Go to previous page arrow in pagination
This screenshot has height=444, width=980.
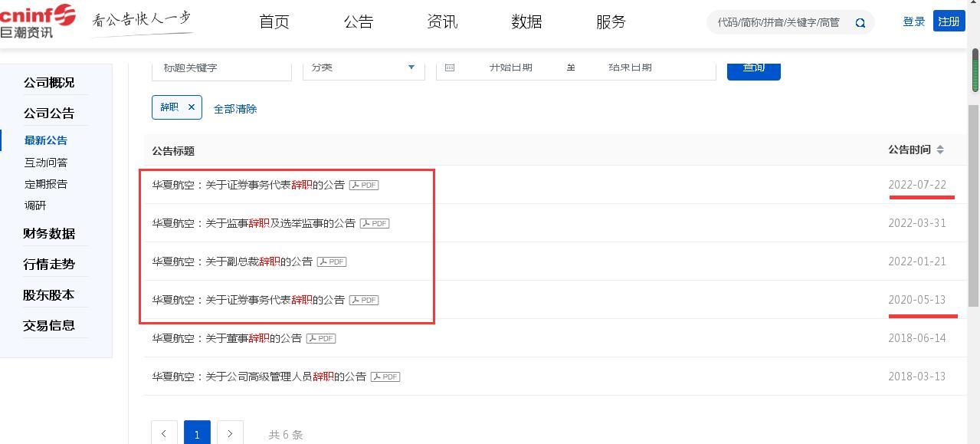pos(164,433)
